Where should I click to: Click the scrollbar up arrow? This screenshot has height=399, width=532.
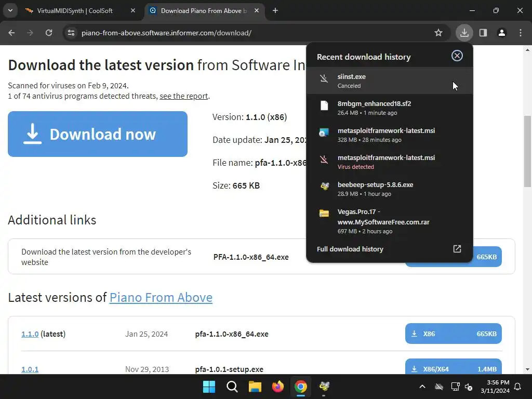[527, 50]
